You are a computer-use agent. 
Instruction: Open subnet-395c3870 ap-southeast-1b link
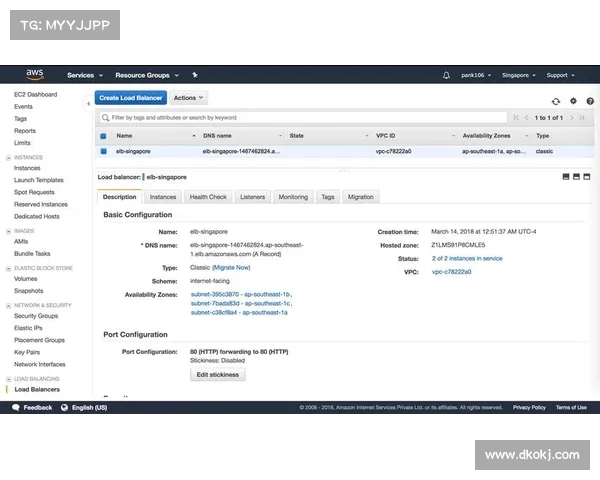[241, 294]
